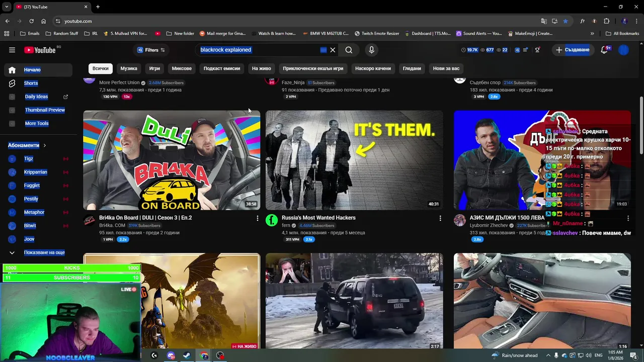644x362 pixels.
Task: Click the trophy icon in the YouTube header
Action: (x=537, y=50)
